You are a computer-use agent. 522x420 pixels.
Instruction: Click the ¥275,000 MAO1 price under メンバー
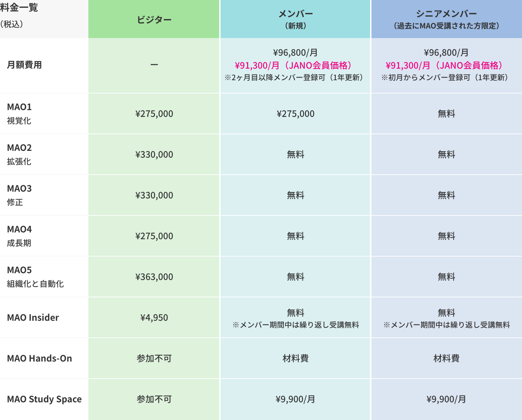(x=296, y=114)
